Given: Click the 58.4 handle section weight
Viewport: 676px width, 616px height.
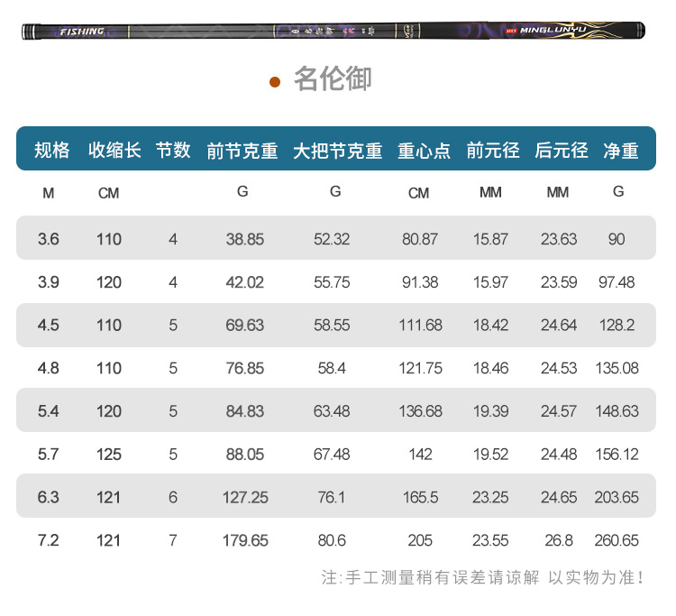Looking at the screenshot, I should click(x=332, y=368).
